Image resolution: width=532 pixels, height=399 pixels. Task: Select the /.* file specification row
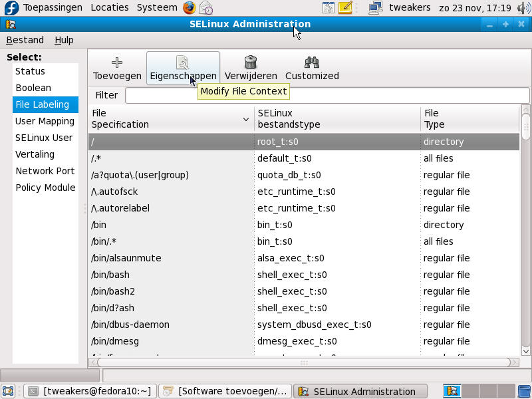(304, 158)
